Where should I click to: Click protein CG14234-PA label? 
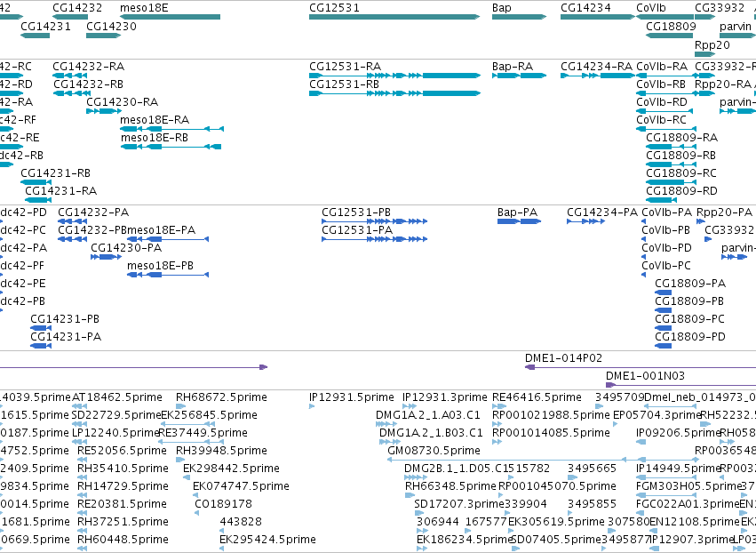tap(602, 212)
